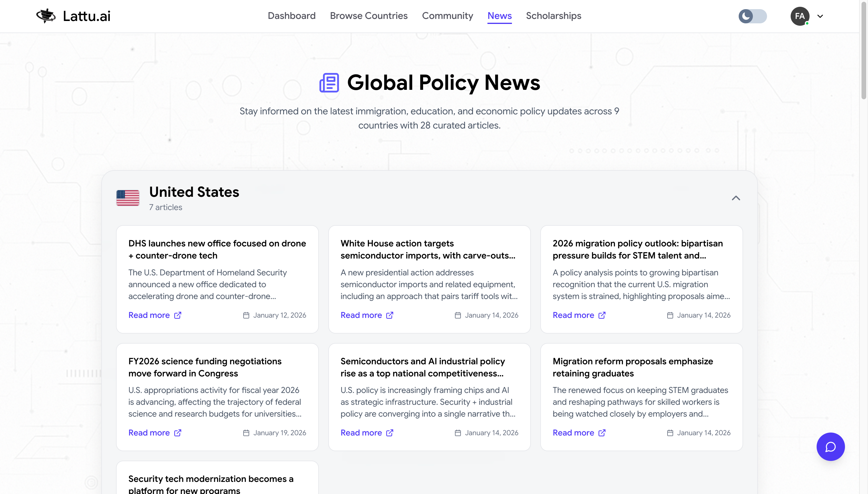Read more on FY2026 science funding negotiations

149,433
